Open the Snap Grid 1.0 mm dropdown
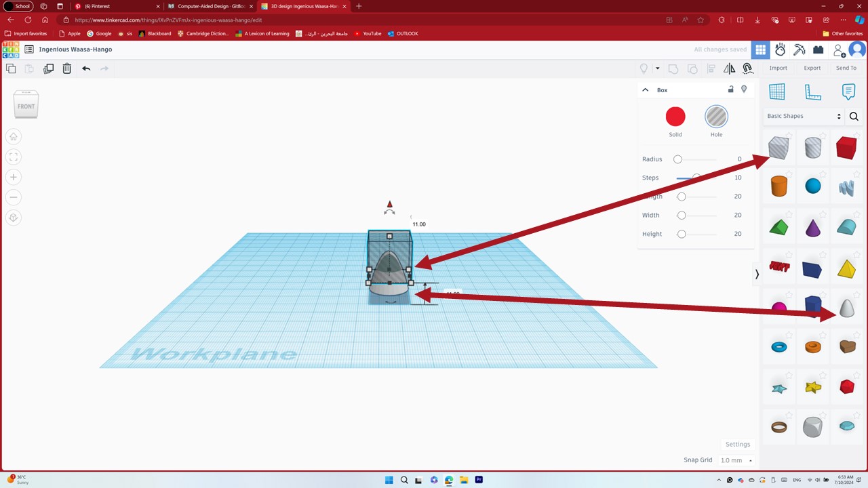The width and height of the screenshot is (868, 488). point(735,460)
